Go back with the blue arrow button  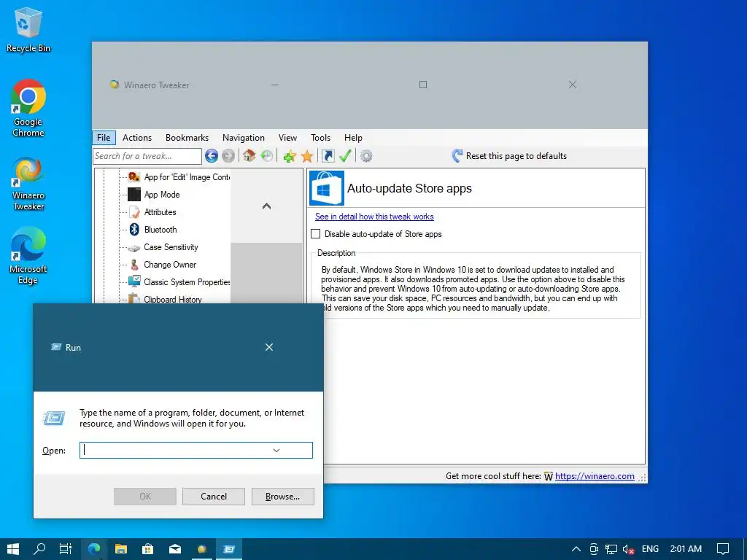(212, 156)
